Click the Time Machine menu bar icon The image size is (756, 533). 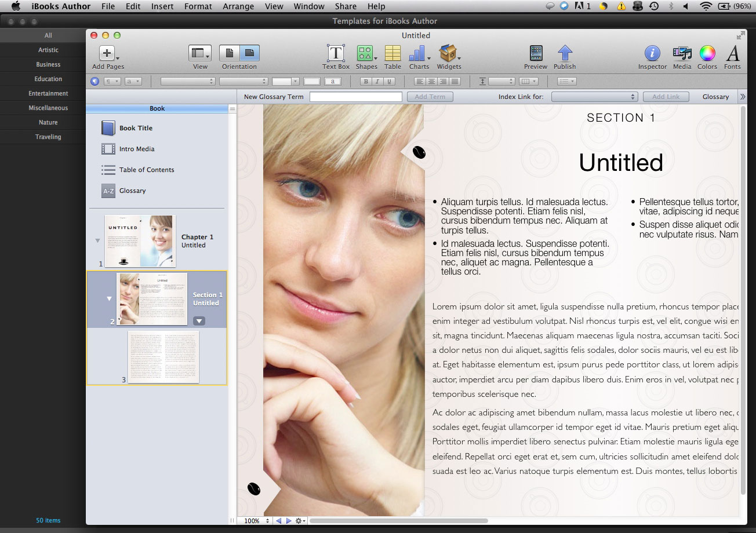coord(654,6)
